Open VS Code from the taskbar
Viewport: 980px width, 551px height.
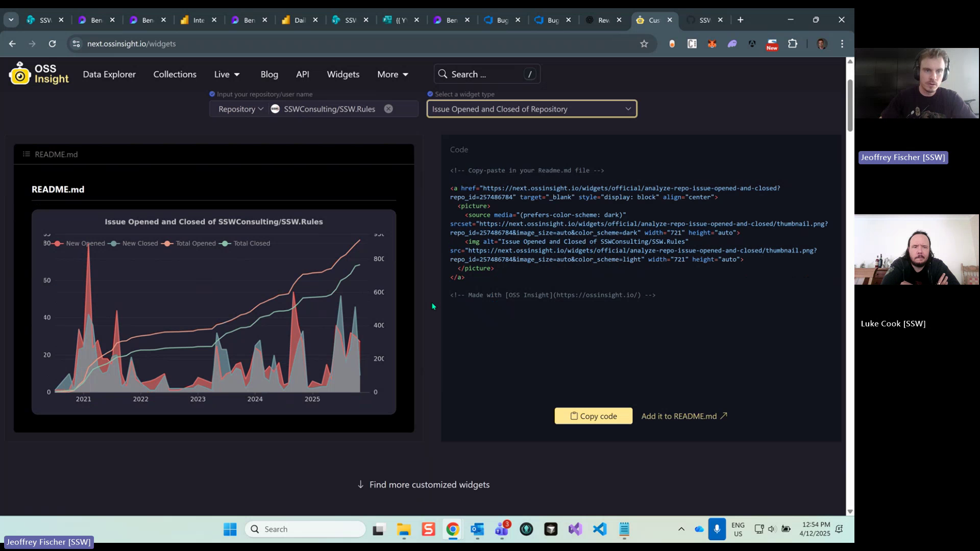coord(600,529)
